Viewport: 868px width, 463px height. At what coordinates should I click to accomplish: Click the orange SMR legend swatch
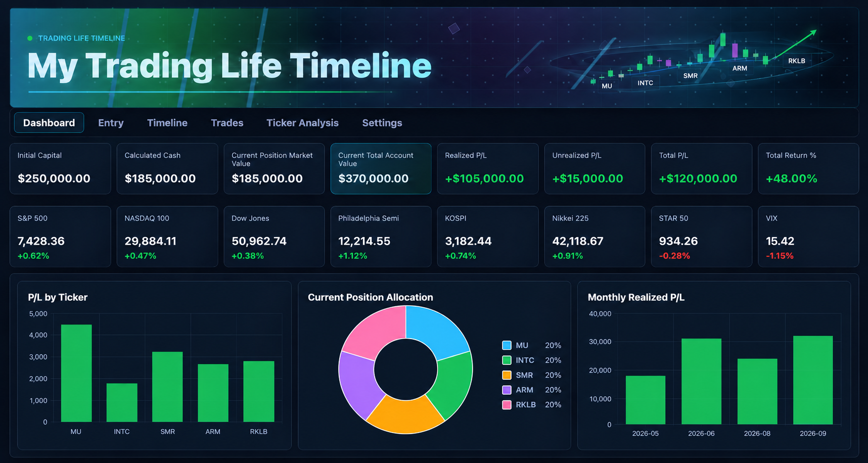tap(507, 375)
